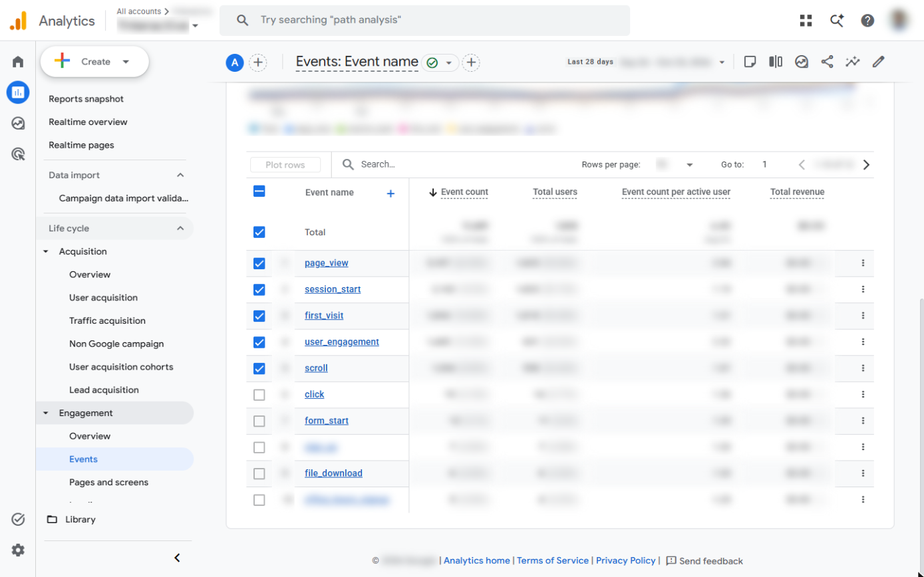Click Send feedback in footer
Viewport: 924px width, 577px height.
pos(704,561)
